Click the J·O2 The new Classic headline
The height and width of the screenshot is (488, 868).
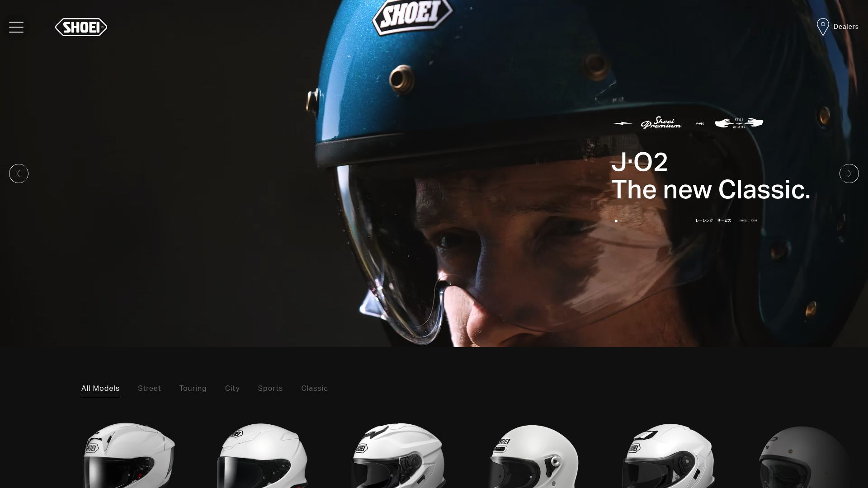pos(711,176)
